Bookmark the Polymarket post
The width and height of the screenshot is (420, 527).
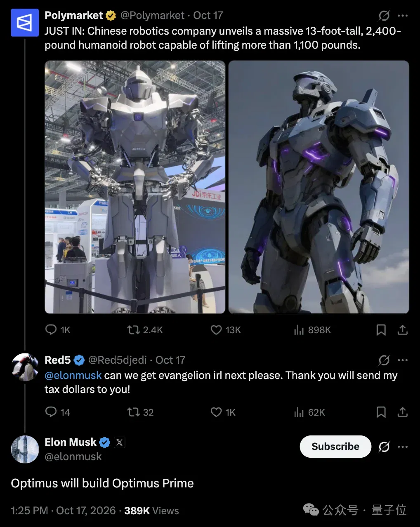(381, 330)
